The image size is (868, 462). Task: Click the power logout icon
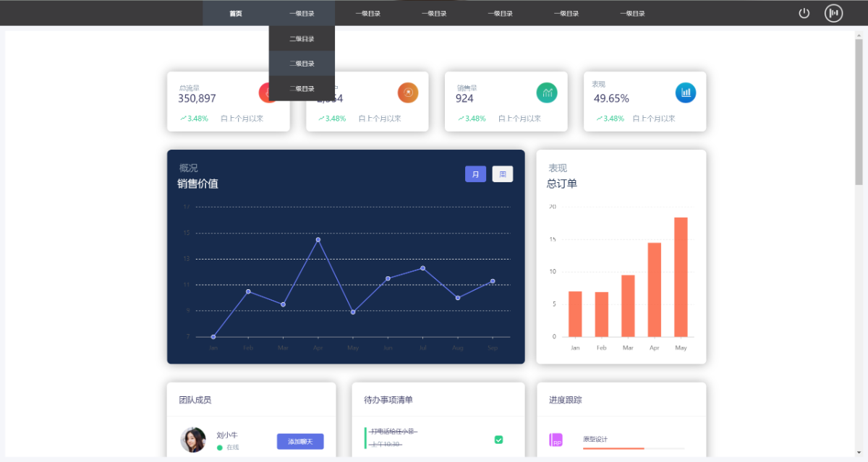[x=804, y=13]
